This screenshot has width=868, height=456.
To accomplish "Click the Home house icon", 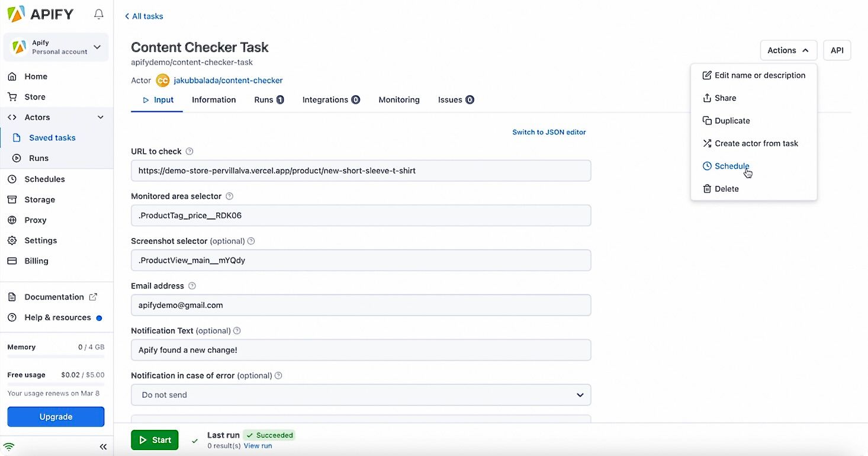I will click(12, 76).
